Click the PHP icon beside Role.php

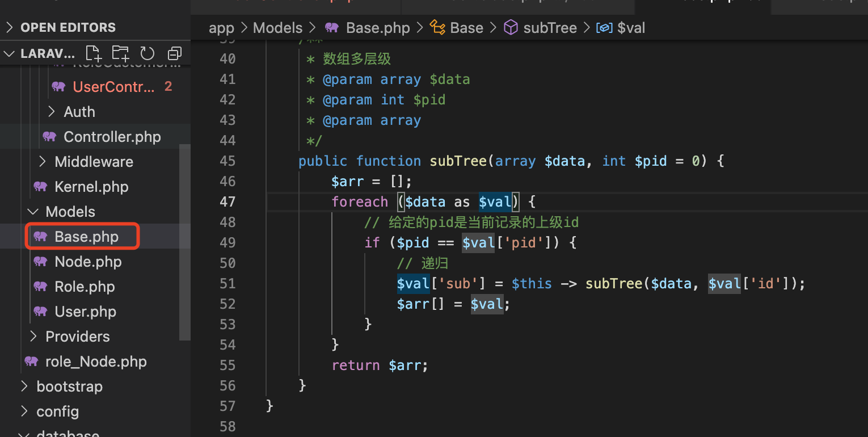(x=40, y=287)
